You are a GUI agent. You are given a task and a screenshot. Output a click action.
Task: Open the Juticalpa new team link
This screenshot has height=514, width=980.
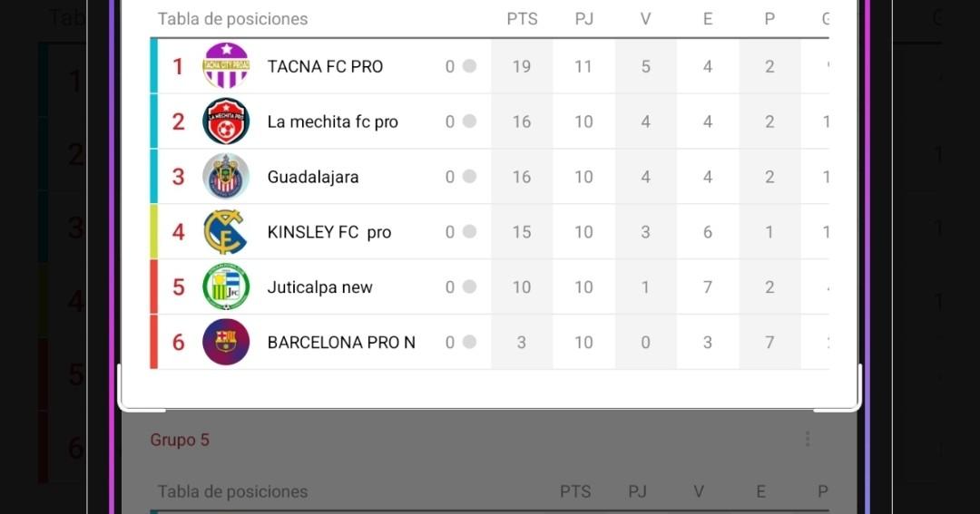tap(319, 287)
